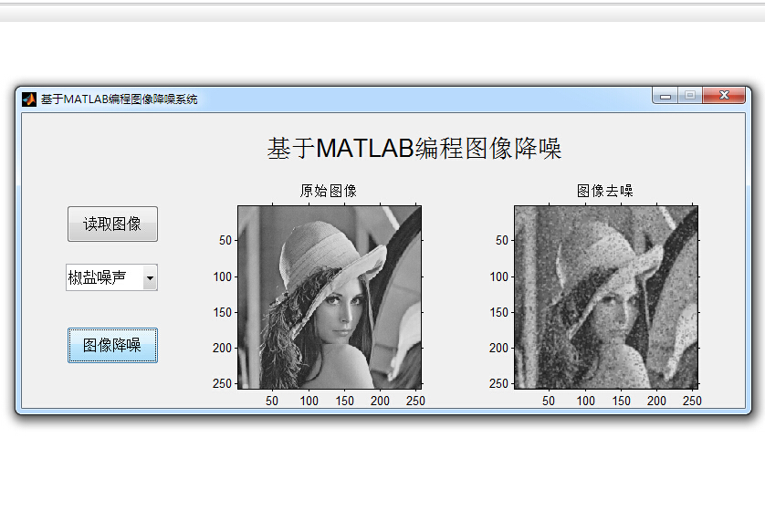The height and width of the screenshot is (532, 765).
Task: Click the 原始图像 axes title
Action: click(329, 191)
